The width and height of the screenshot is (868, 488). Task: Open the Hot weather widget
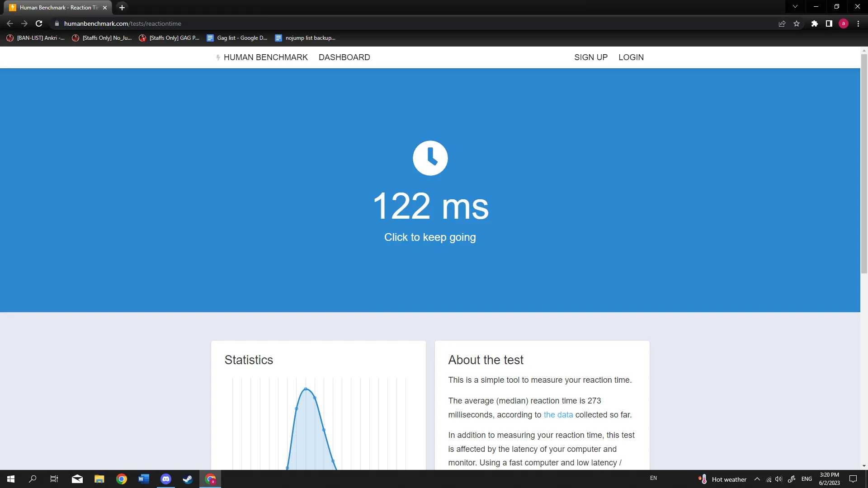coord(722,479)
